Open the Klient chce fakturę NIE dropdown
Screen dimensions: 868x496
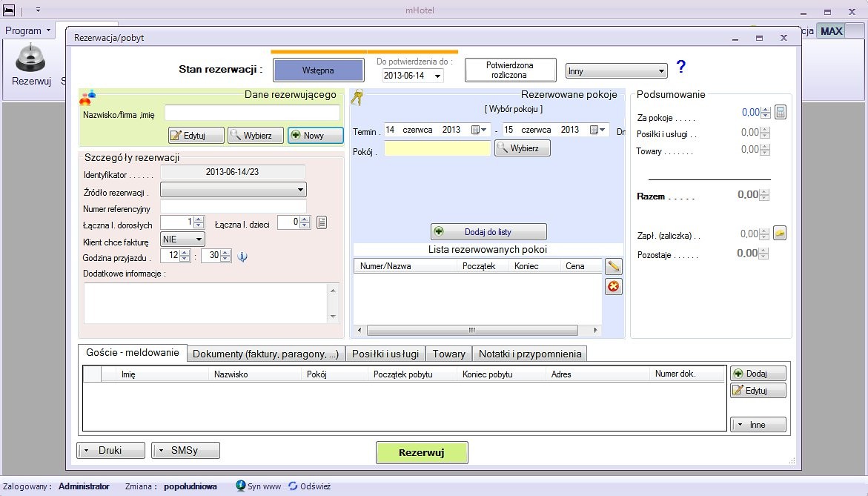(182, 239)
